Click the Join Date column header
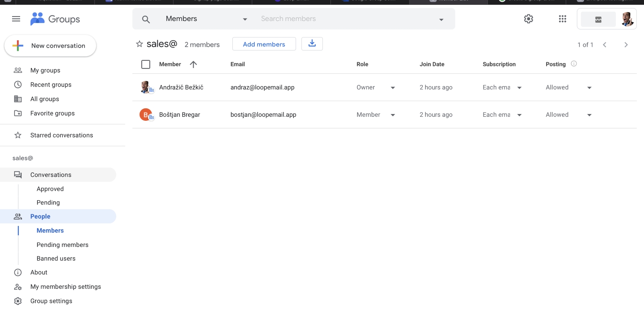644x319 pixels. pos(432,64)
